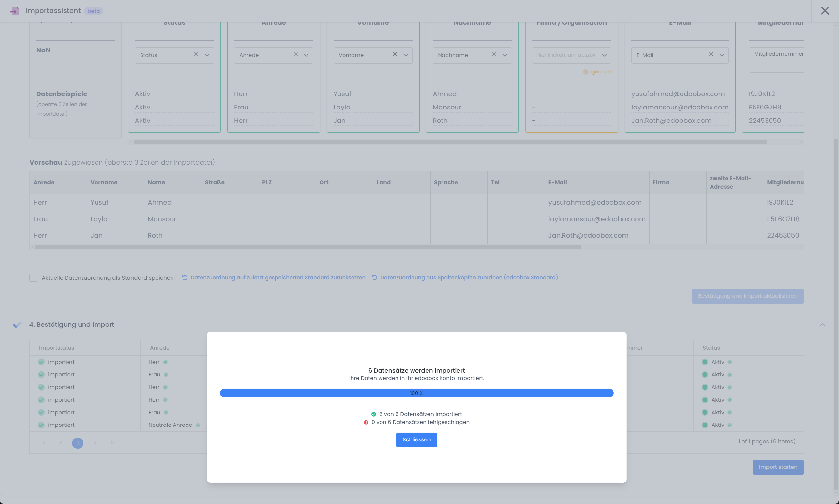Screen dimensions: 839x504
Task: Click the Importassistent logo icon
Action: point(14,11)
